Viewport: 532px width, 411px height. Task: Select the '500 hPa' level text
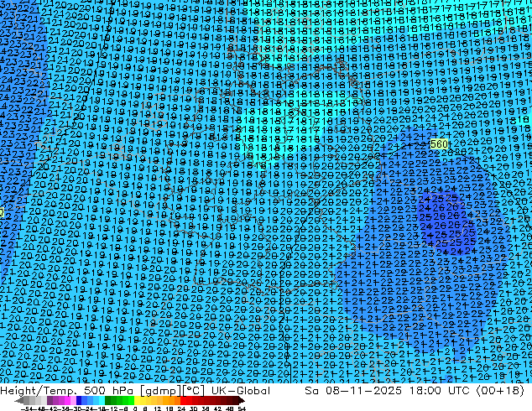click(x=107, y=391)
